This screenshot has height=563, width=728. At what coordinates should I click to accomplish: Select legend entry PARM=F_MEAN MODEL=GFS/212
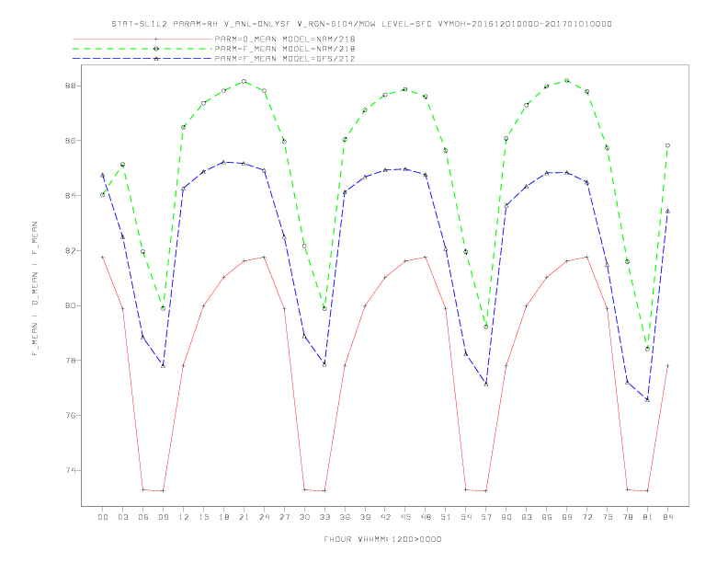tap(285, 59)
